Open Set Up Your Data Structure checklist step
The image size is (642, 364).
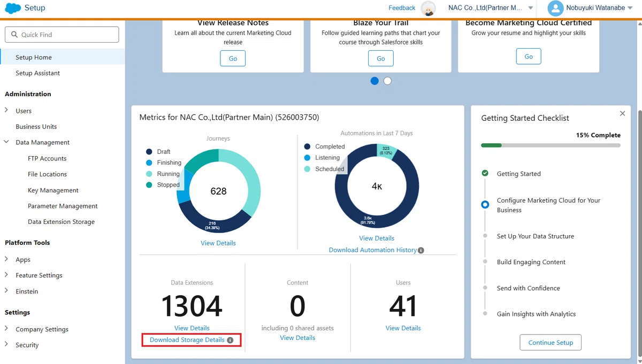pos(535,236)
